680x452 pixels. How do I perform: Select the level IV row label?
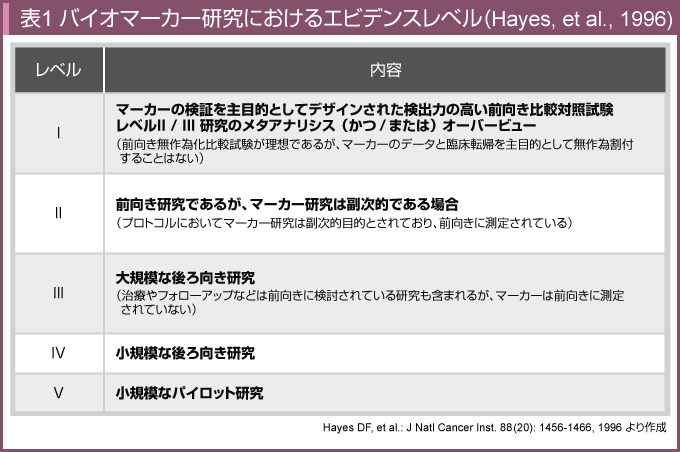(x=58, y=353)
